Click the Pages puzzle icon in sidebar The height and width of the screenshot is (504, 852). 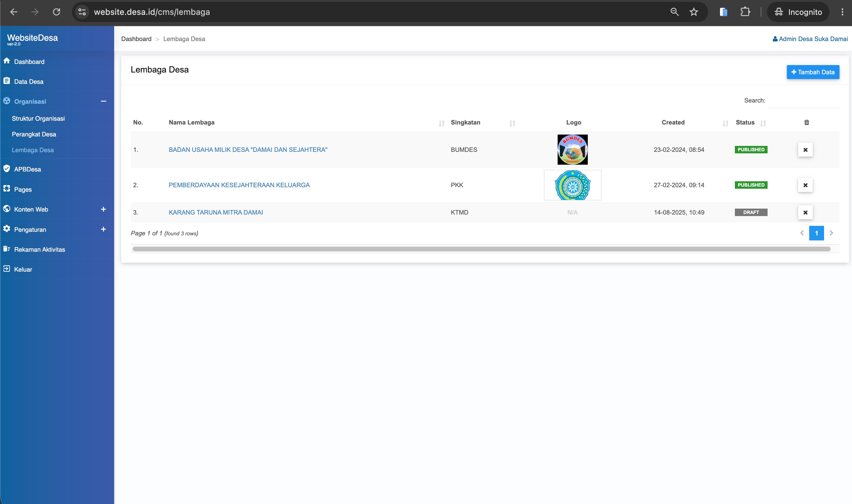point(7,188)
